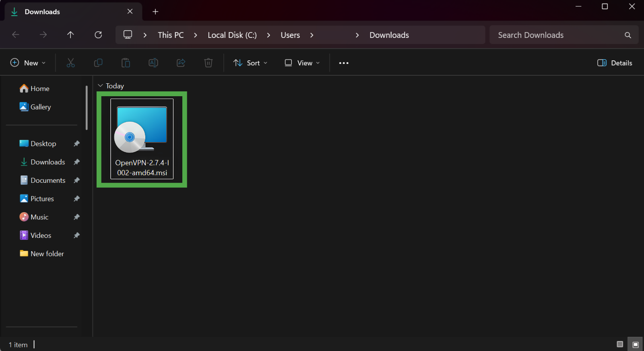Click This PC in address bar
The image size is (644, 351).
(x=171, y=35)
